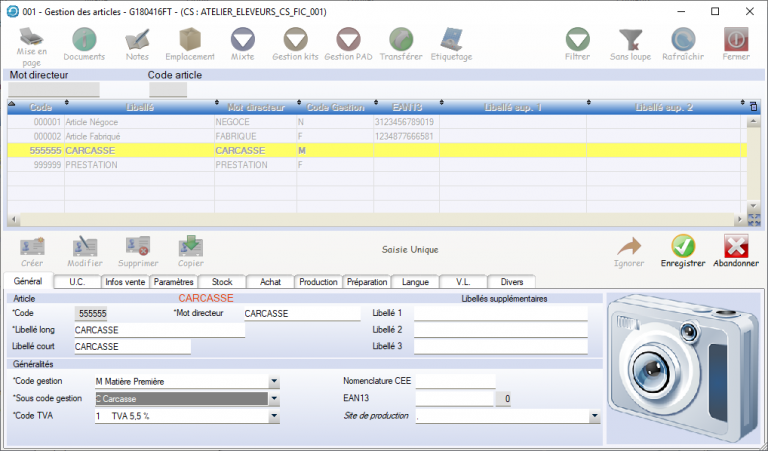This screenshot has width=768, height=451.
Task: Switch to the Stock tab
Action: click(222, 282)
